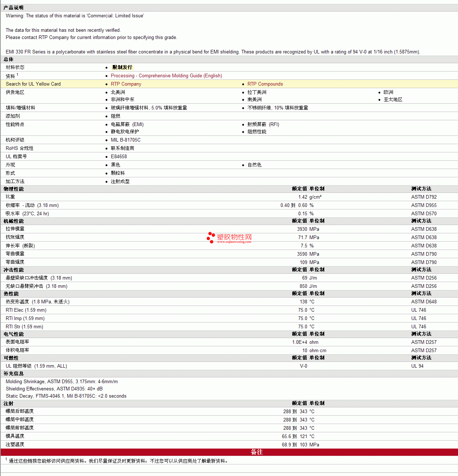The image size is (458, 476).
Task: Click the 自然色 appearance entry
Action: pyautogui.click(x=254, y=165)
